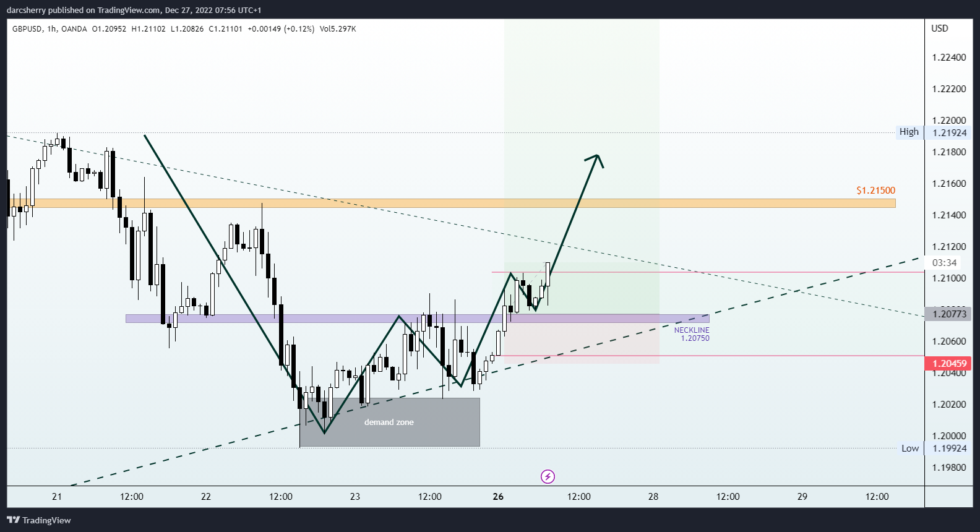Viewport: 980px width, 532px height.
Task: Click the OANDA source label
Action: tap(74, 29)
